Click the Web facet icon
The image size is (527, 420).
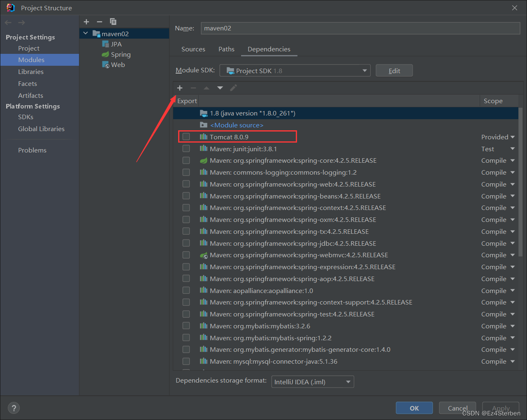106,65
